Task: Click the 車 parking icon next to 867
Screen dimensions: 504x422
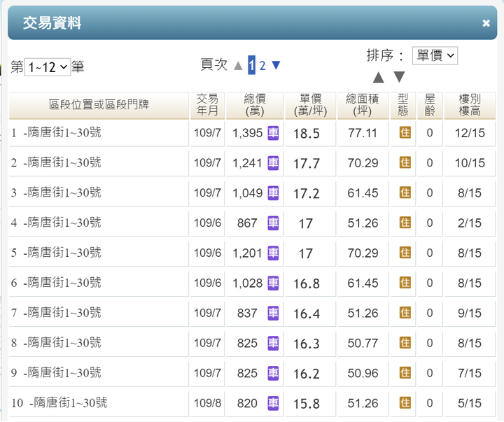Action: [x=273, y=223]
